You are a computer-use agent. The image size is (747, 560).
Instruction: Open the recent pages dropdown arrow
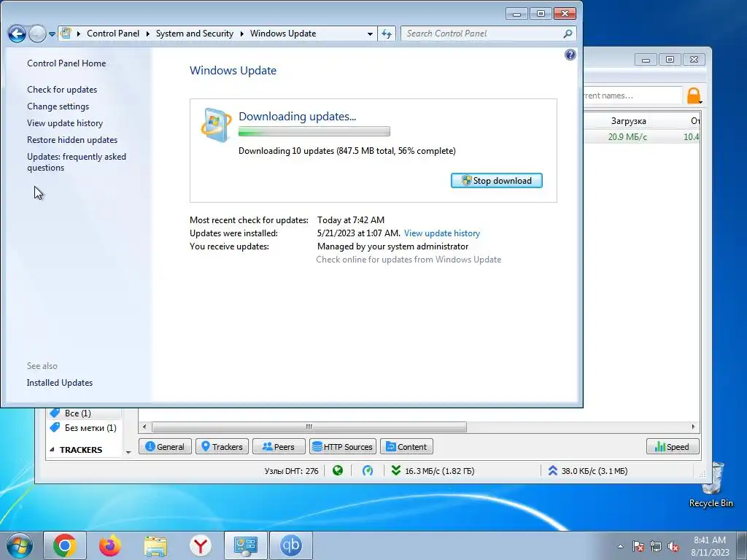[x=52, y=34]
